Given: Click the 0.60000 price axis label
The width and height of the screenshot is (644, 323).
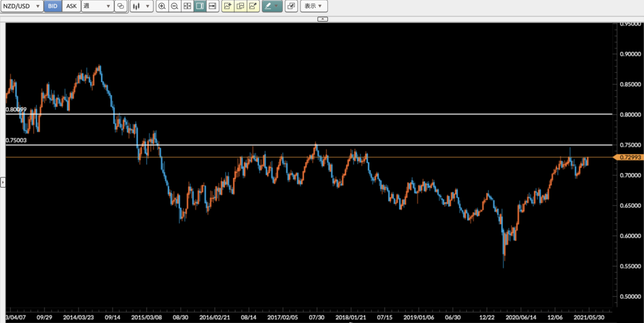Looking at the screenshot, I should pyautogui.click(x=630, y=236).
